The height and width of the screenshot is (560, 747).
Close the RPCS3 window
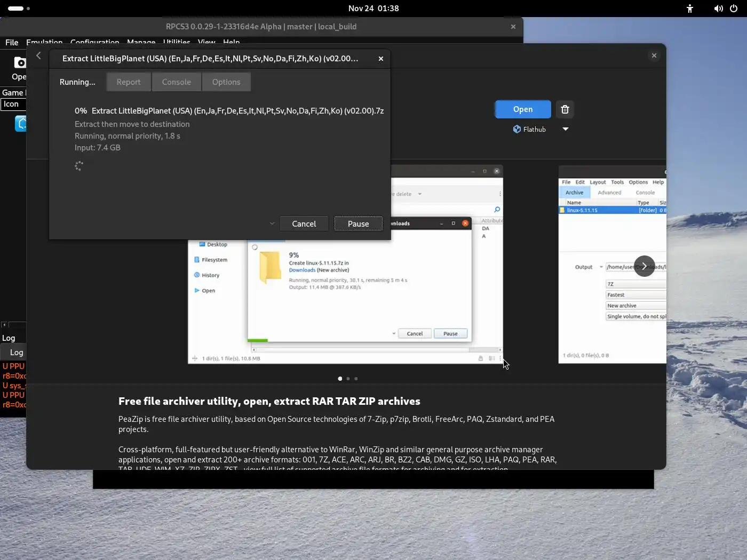coord(513,27)
